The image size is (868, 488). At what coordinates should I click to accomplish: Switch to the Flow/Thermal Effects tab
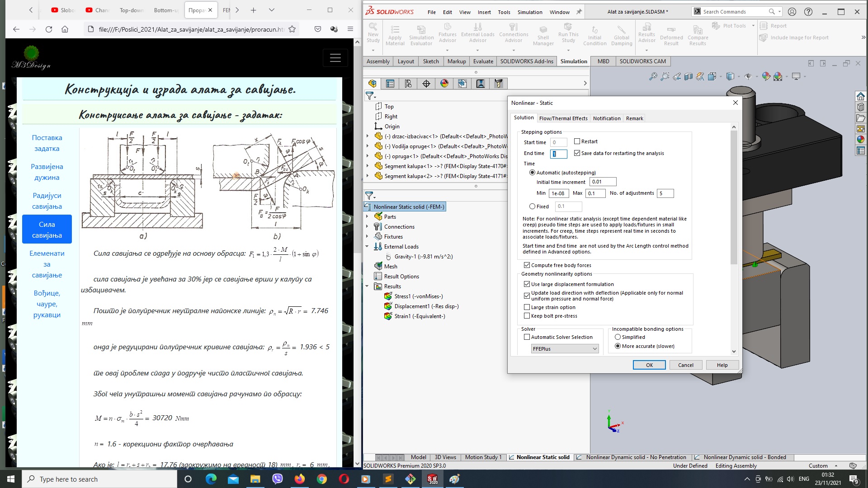click(x=563, y=118)
